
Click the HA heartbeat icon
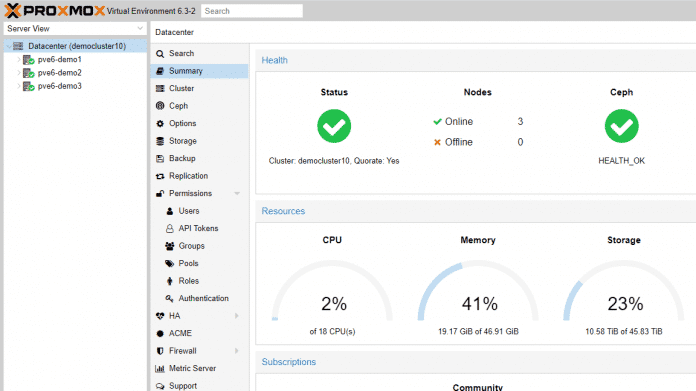(160, 316)
